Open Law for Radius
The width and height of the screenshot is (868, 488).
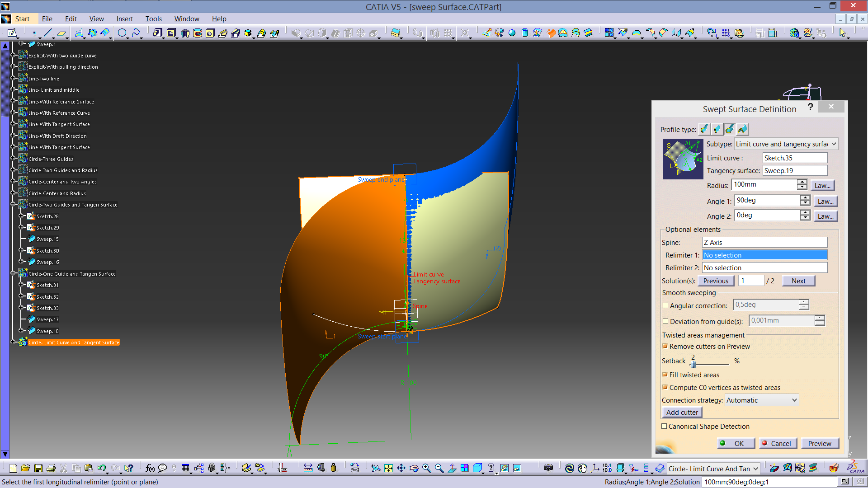click(x=822, y=185)
